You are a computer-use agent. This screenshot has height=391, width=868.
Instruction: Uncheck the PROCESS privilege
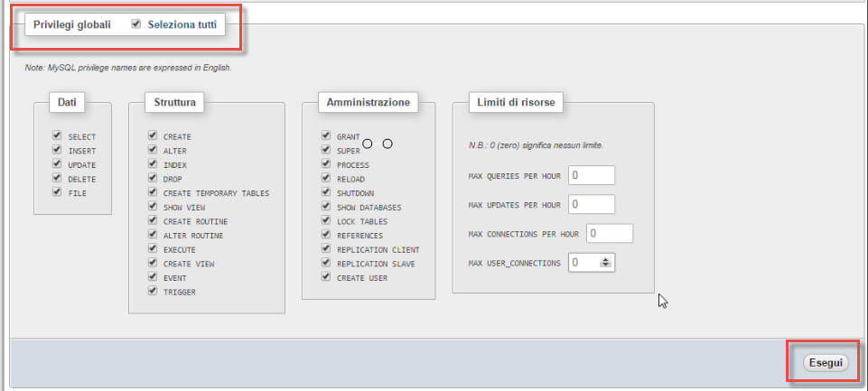[325, 164]
